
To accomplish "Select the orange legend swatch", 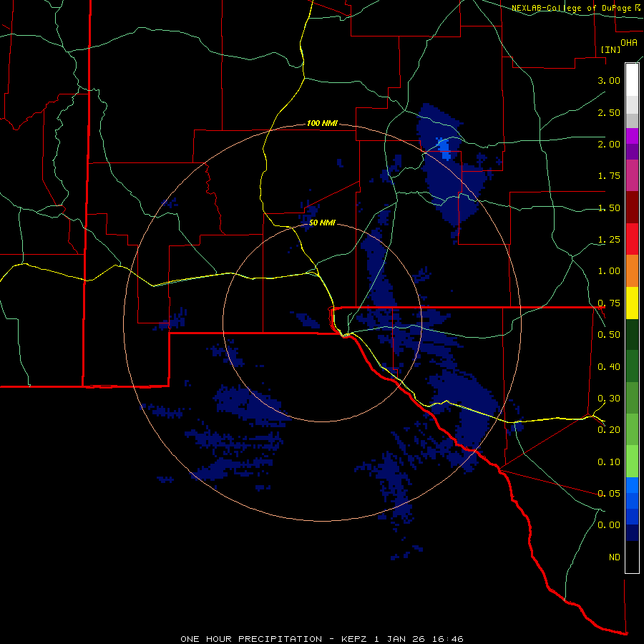I will (x=632, y=271).
